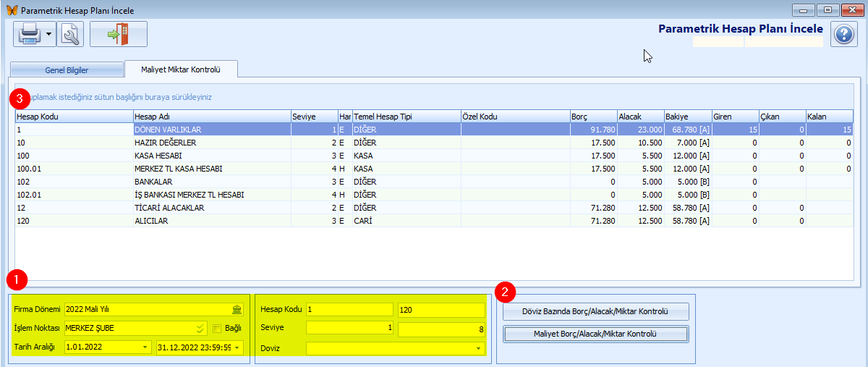This screenshot has width=868, height=367.
Task: Click the Hesap Kodu start field with 1
Action: (x=349, y=309)
